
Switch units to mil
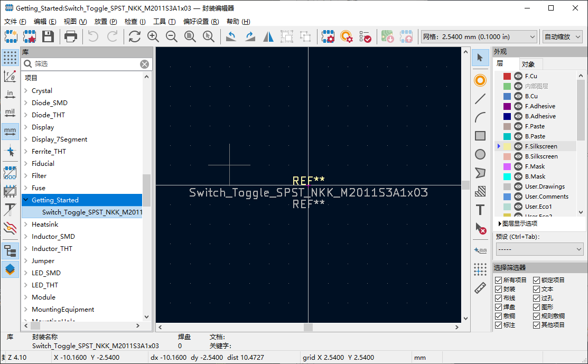pos(10,113)
